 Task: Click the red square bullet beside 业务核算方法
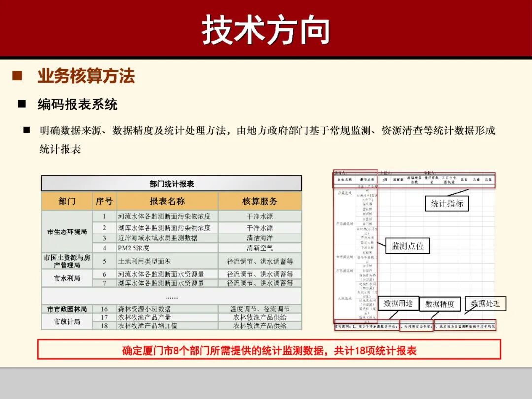point(18,76)
